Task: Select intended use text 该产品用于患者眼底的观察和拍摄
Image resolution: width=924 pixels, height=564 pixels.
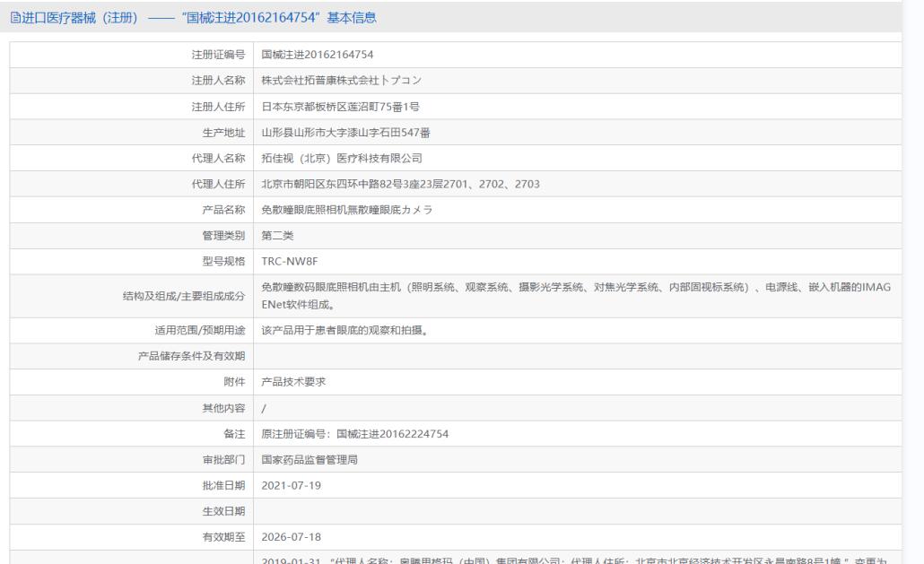Action: (x=344, y=330)
